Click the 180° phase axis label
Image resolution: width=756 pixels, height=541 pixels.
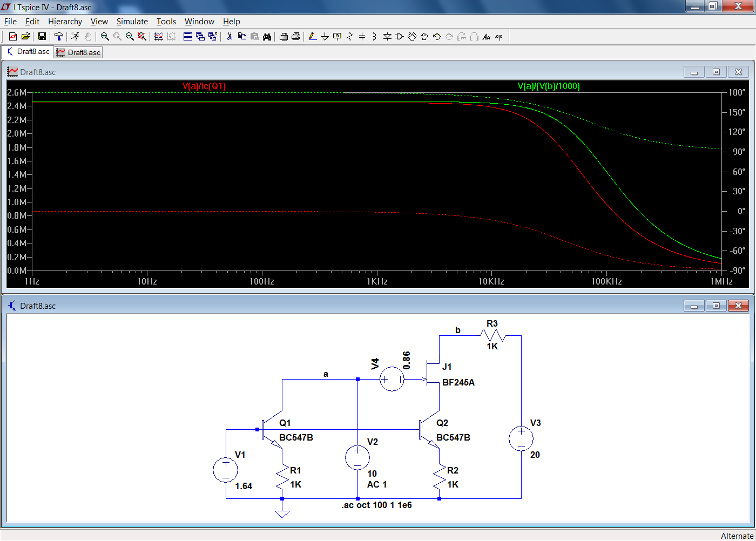pos(737,92)
